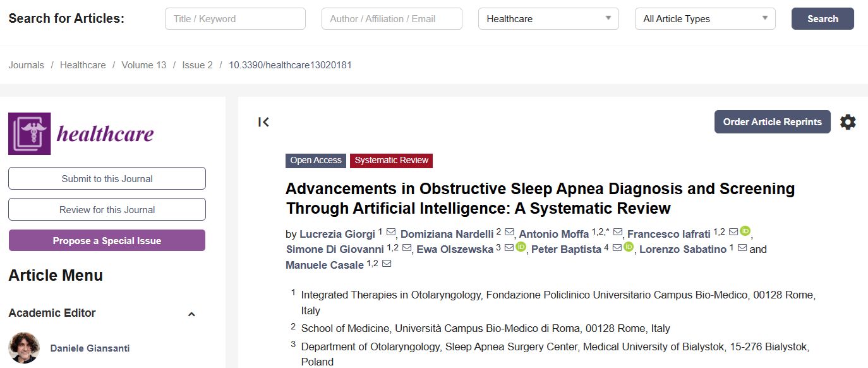Email icon next to Francesco Iafrati
Image resolution: width=868 pixels, height=368 pixels.
pyautogui.click(x=733, y=231)
